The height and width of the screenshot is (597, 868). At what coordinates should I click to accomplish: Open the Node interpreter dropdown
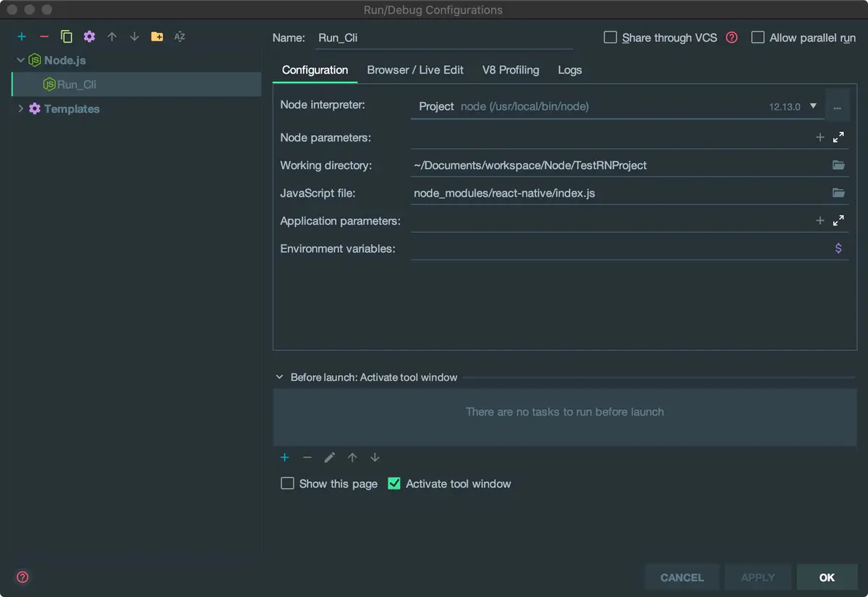tap(813, 106)
